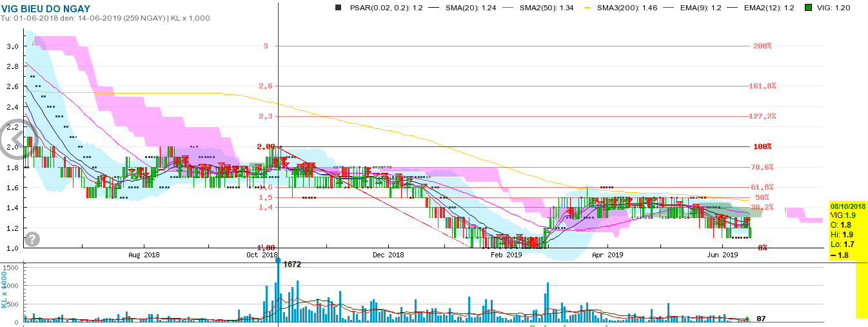868x327 pixels.
Task: Click the bold 2.00 Fibonacci price label
Action: point(266,146)
